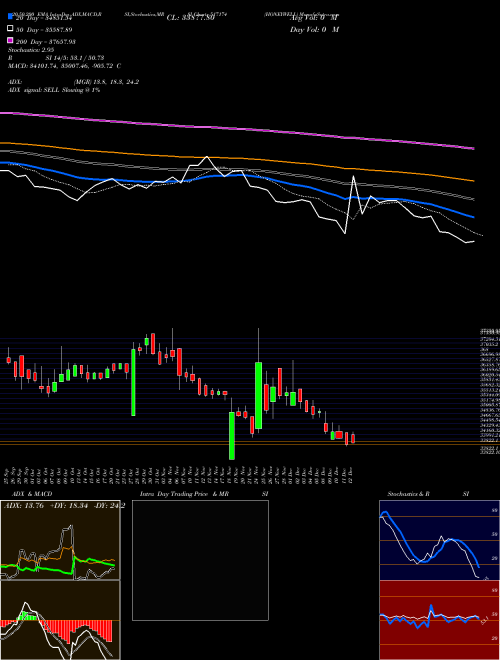Select the '50 Day = 35587.89' legend text
Screen dimensions: 500x660
click(x=44, y=30)
